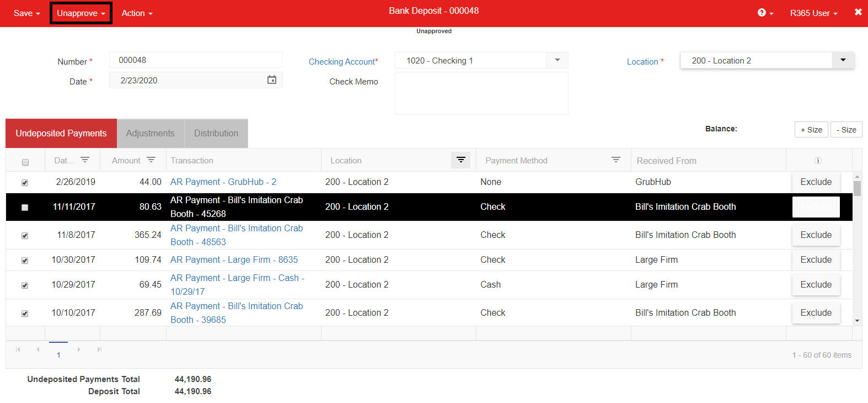Open the R365 User menu
The width and height of the screenshot is (868, 403).
(813, 13)
